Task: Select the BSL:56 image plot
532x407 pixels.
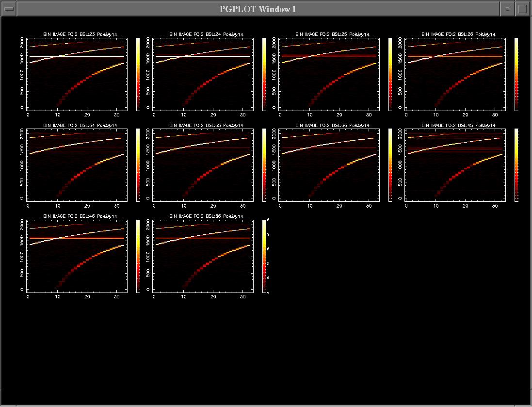Action: [203, 256]
